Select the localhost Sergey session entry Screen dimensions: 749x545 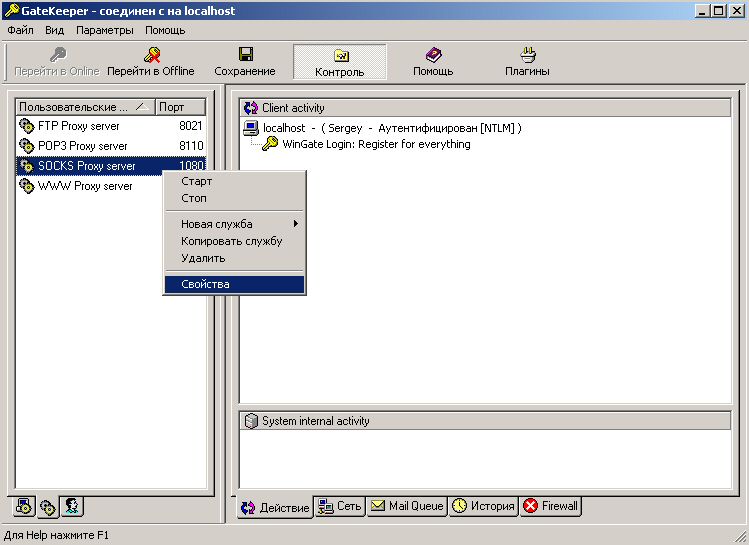[x=392, y=128]
